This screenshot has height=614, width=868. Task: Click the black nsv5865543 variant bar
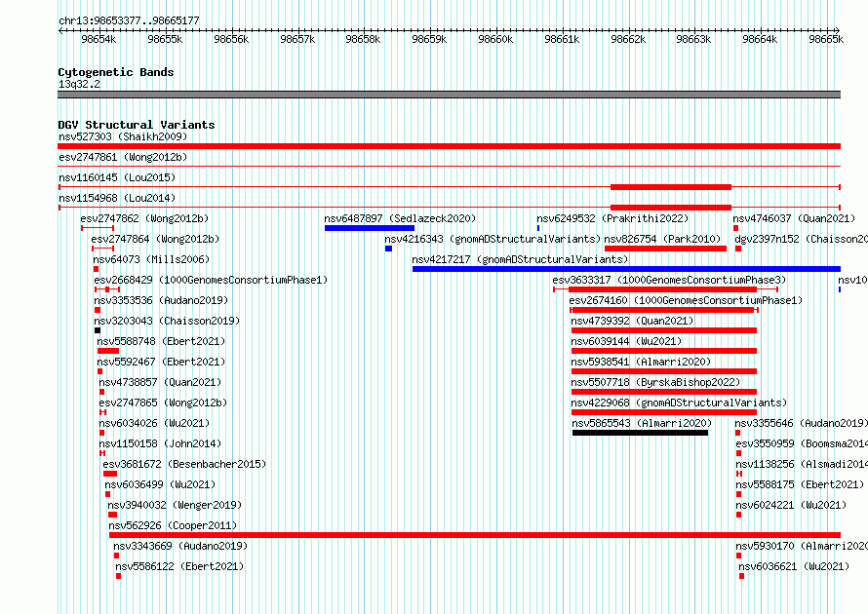coord(641,433)
